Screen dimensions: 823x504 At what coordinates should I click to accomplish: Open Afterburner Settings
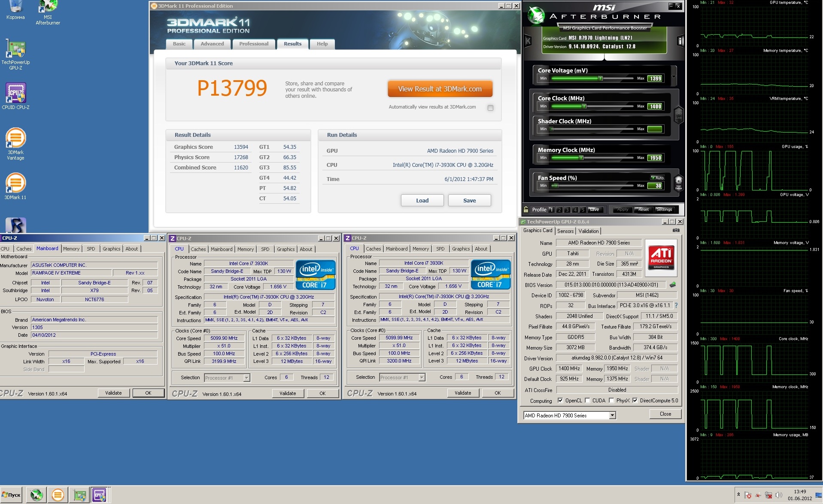click(x=664, y=210)
